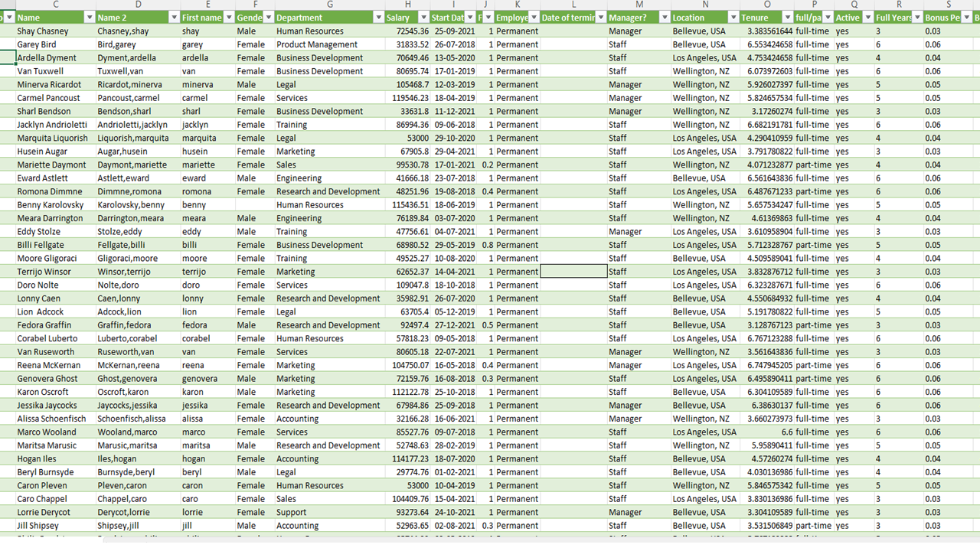Select the cell Minerva Ricardot
Image resolution: width=980 pixels, height=551 pixels.
point(55,85)
